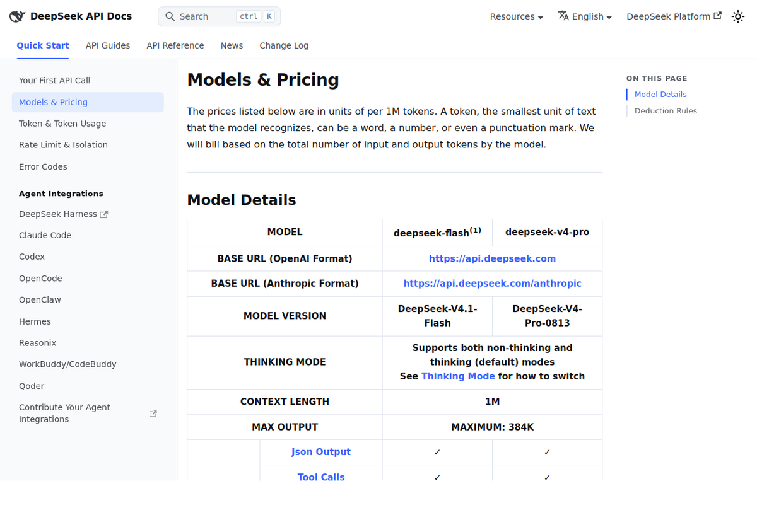The width and height of the screenshot is (757, 532).
Task: Click BASE URL (Anthropic Format) label
Action: click(285, 284)
